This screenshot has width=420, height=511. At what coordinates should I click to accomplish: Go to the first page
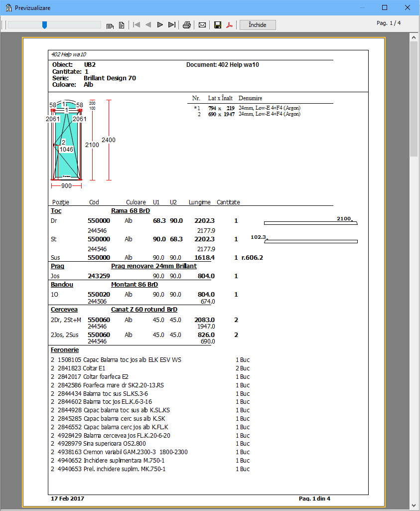(x=137, y=25)
